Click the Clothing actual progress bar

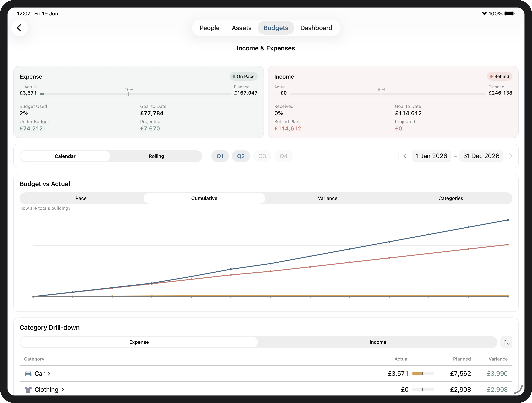[x=423, y=389]
